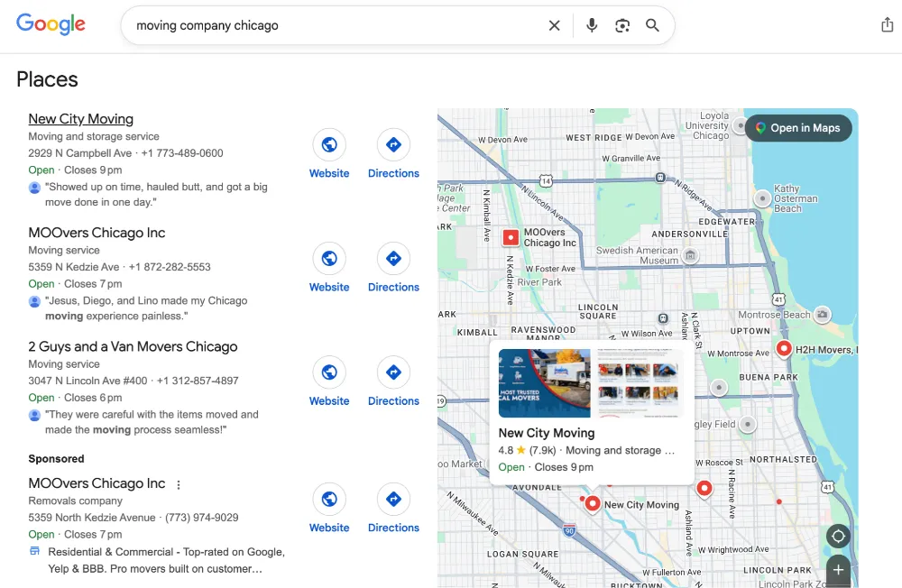Open search by image camera icon
Screen dimensions: 902x588
pos(621,25)
